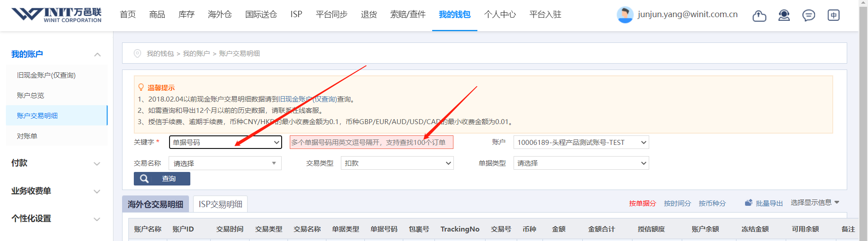Viewport: 868px width, 241px height.
Task: Collapse the 我的账户 sidebar section
Action: [97, 55]
